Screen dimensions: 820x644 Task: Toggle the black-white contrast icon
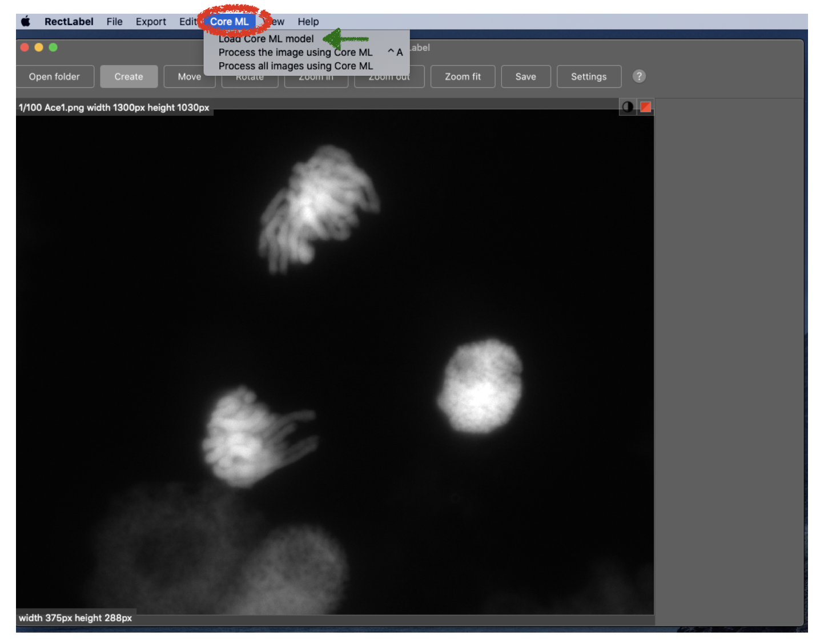click(x=627, y=107)
